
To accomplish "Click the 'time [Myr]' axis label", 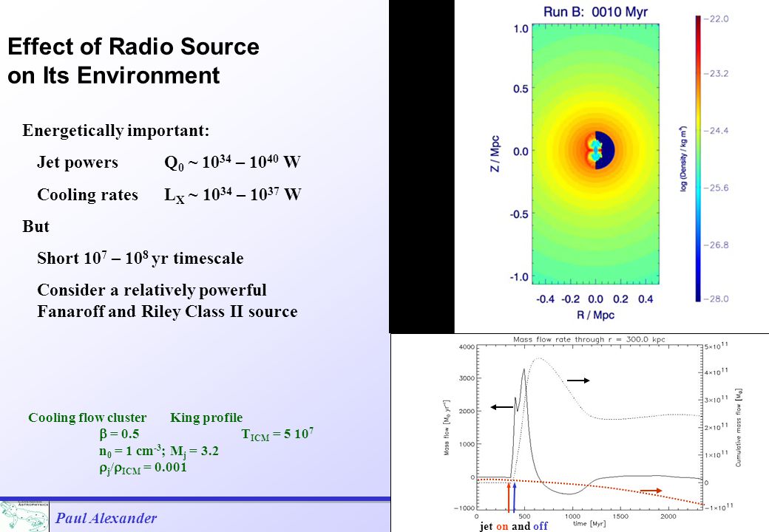I will 589,524.
